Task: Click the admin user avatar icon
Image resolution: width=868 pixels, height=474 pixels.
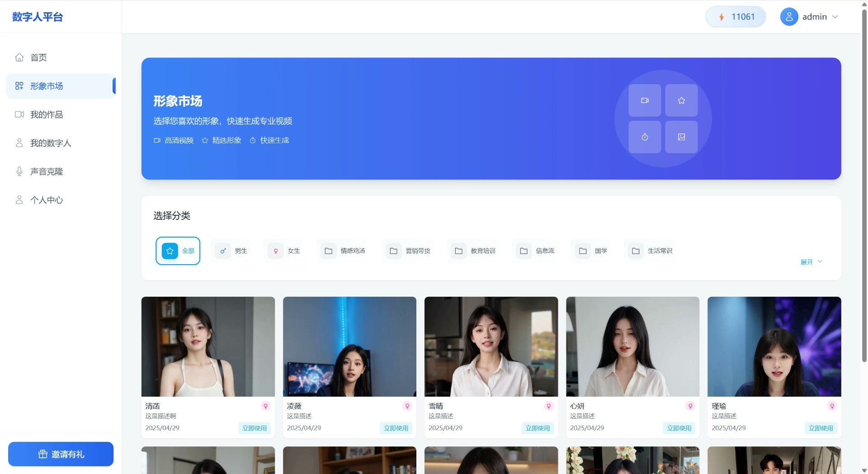Action: pyautogui.click(x=789, y=17)
